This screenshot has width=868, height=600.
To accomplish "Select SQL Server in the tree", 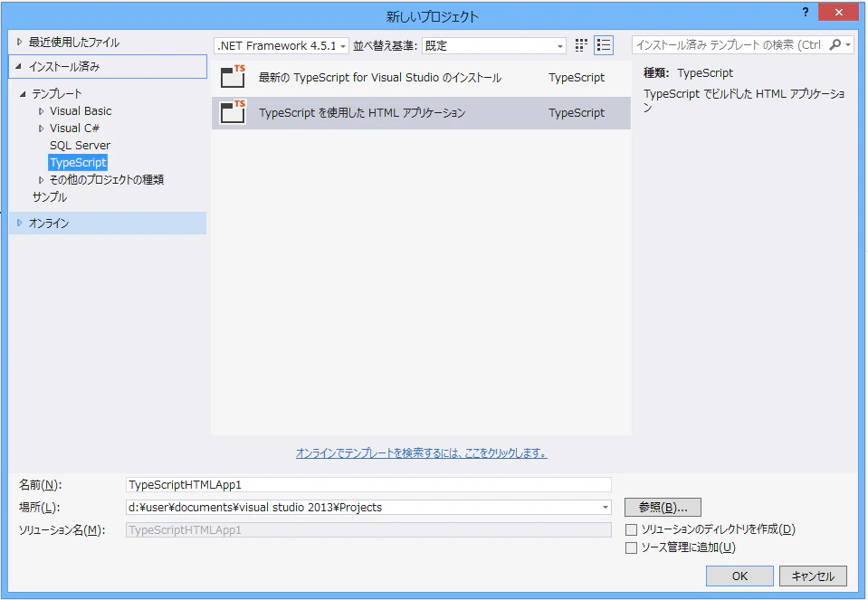I will [80, 146].
